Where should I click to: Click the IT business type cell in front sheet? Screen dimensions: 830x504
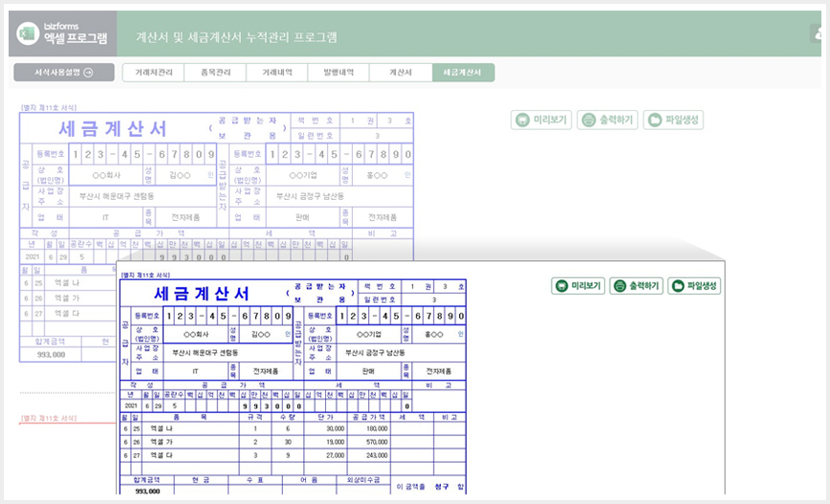[195, 371]
